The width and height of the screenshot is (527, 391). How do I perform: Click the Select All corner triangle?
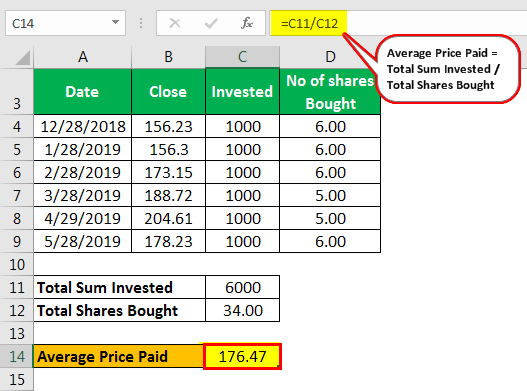click(x=23, y=57)
